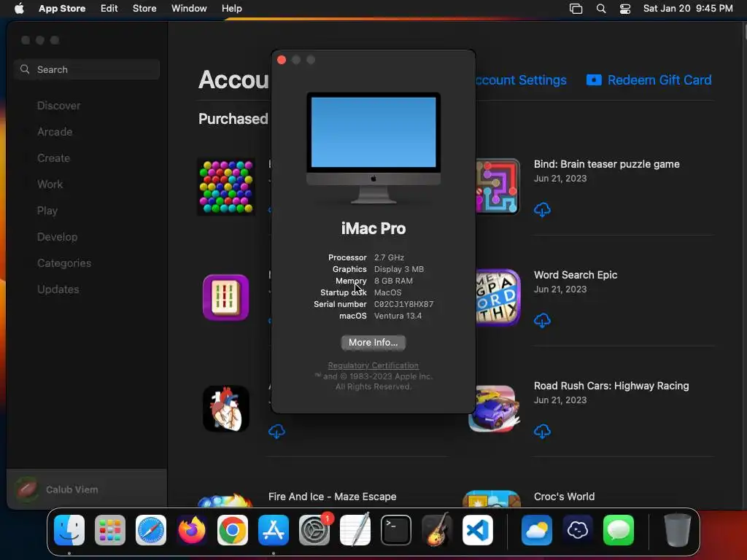The height and width of the screenshot is (560, 747).
Task: Open the Apple menu
Action: coord(19,8)
